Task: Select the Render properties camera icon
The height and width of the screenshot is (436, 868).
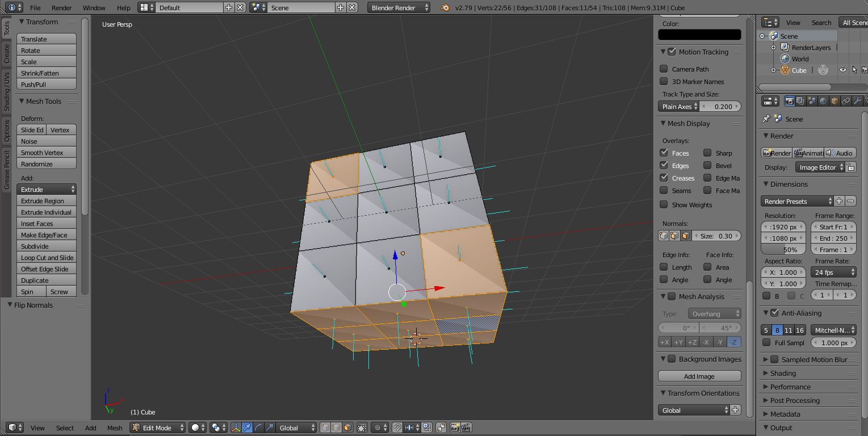Action: coord(790,102)
